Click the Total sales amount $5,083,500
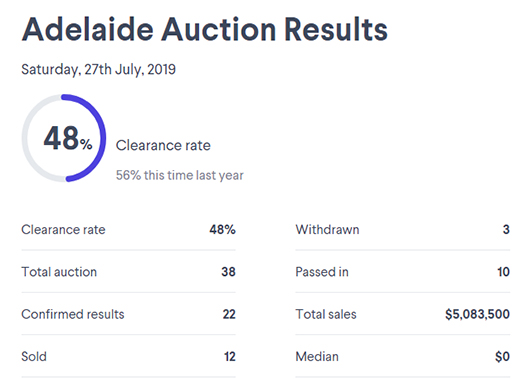 tap(477, 314)
